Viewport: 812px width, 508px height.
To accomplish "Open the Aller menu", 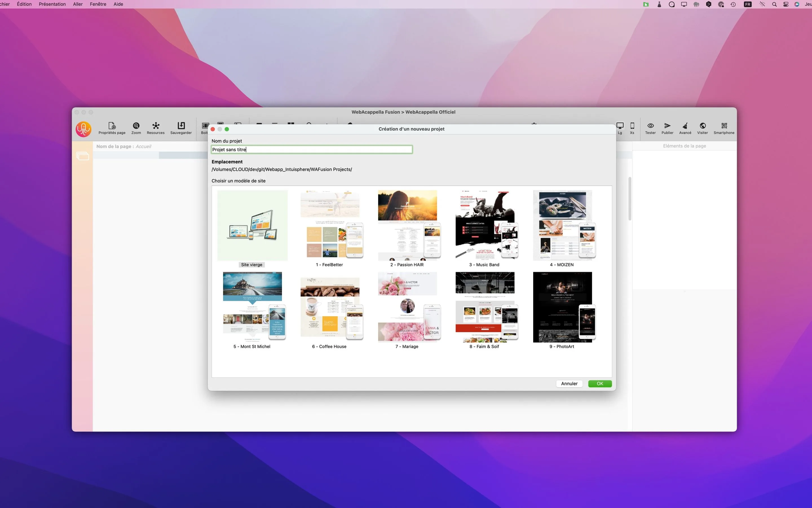I will pos(78,4).
